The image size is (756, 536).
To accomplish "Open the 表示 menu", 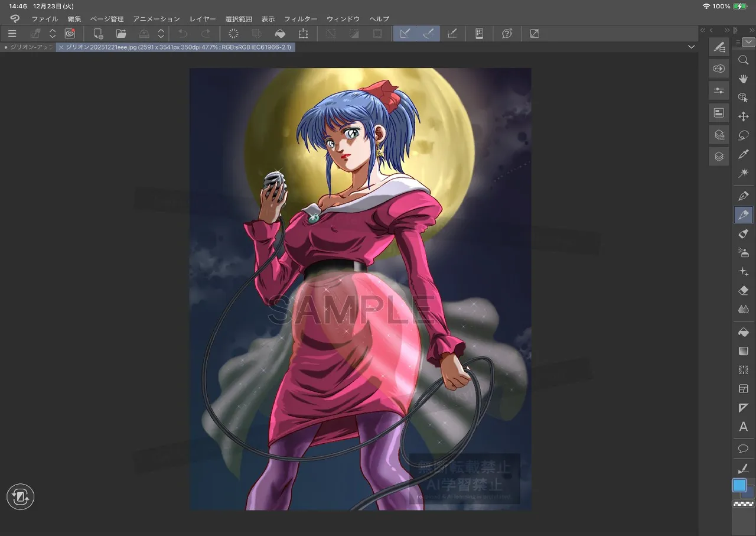I will tap(268, 19).
